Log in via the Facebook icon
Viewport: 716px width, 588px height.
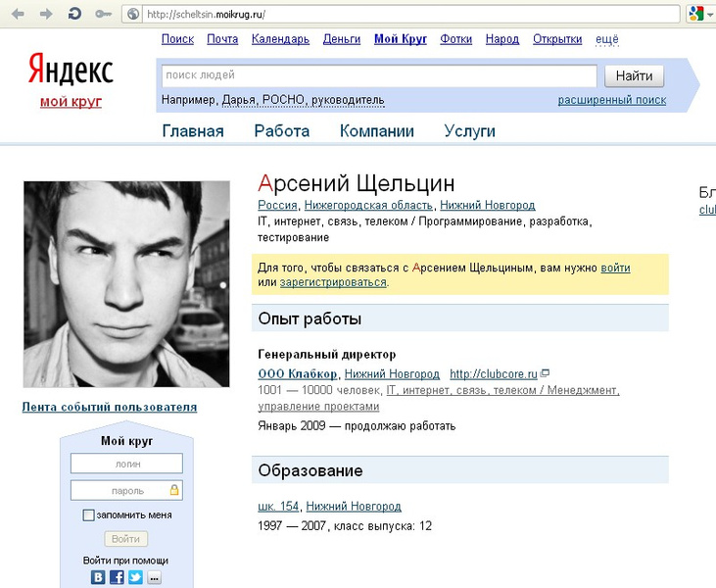coord(117,577)
